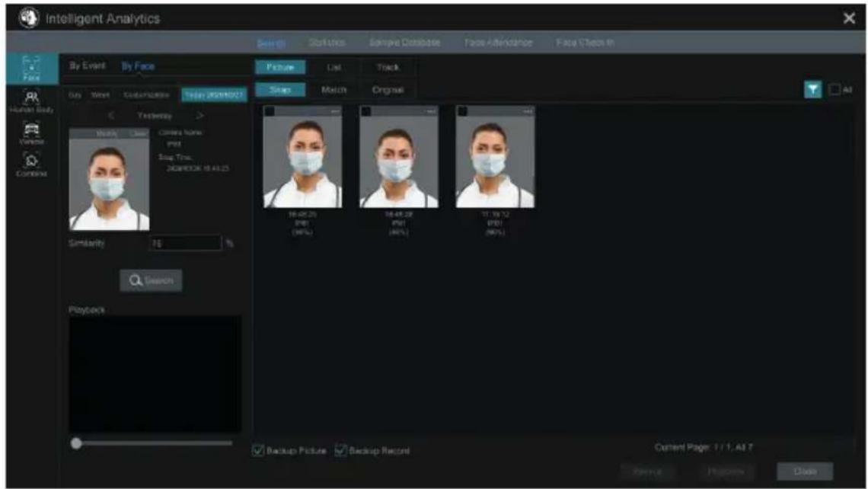
Task: Select the Customization time range
Action: (147, 95)
